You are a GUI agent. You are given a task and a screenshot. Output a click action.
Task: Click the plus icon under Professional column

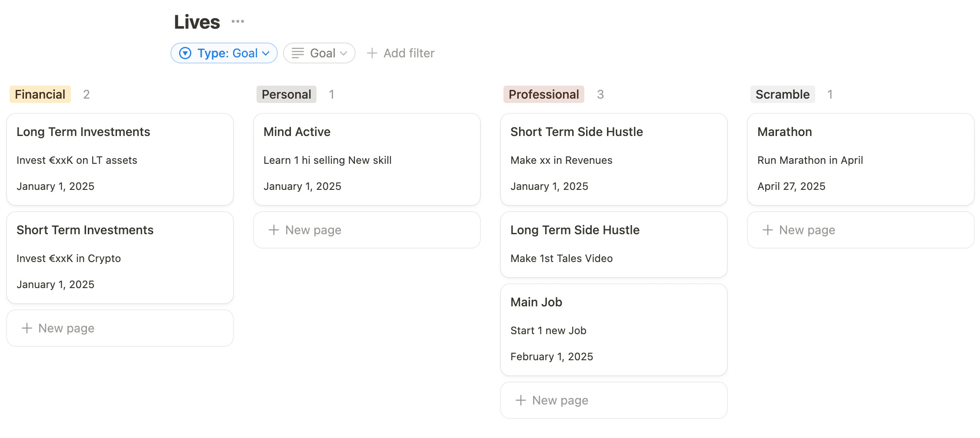[520, 400]
